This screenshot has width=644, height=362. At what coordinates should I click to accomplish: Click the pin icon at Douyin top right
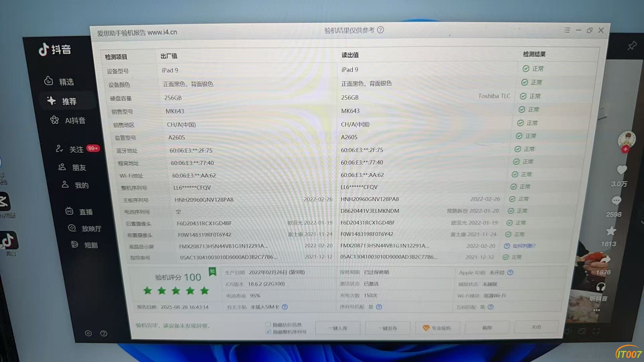[x=632, y=46]
